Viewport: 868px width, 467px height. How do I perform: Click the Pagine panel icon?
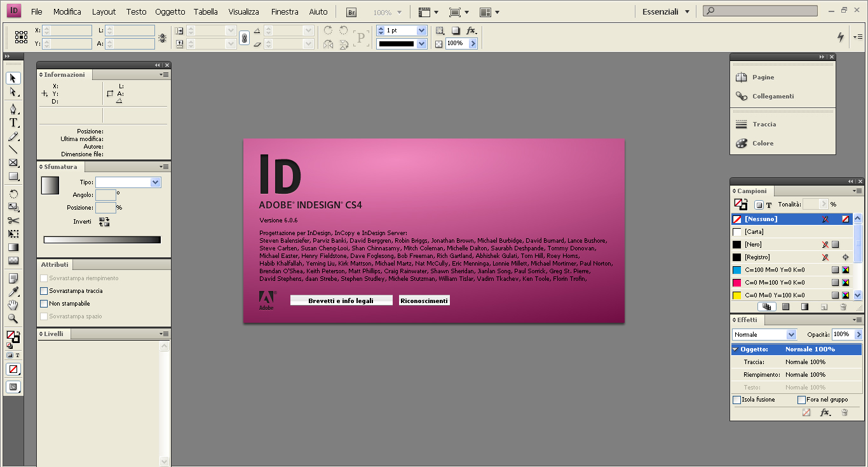pos(742,78)
